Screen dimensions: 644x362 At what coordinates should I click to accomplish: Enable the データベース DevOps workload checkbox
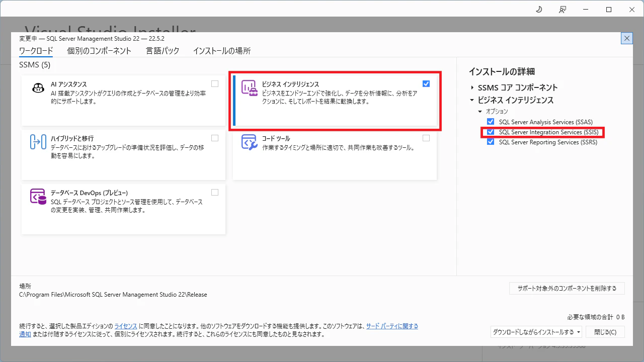[x=215, y=192]
